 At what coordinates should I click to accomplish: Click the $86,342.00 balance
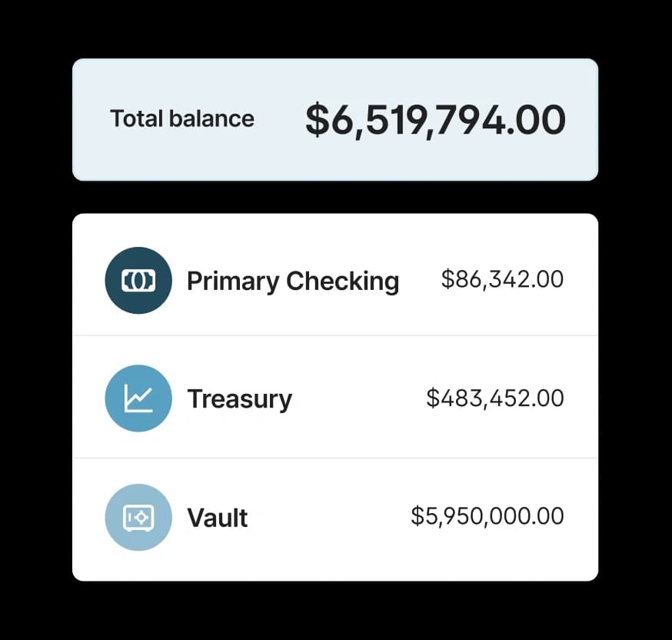501,279
